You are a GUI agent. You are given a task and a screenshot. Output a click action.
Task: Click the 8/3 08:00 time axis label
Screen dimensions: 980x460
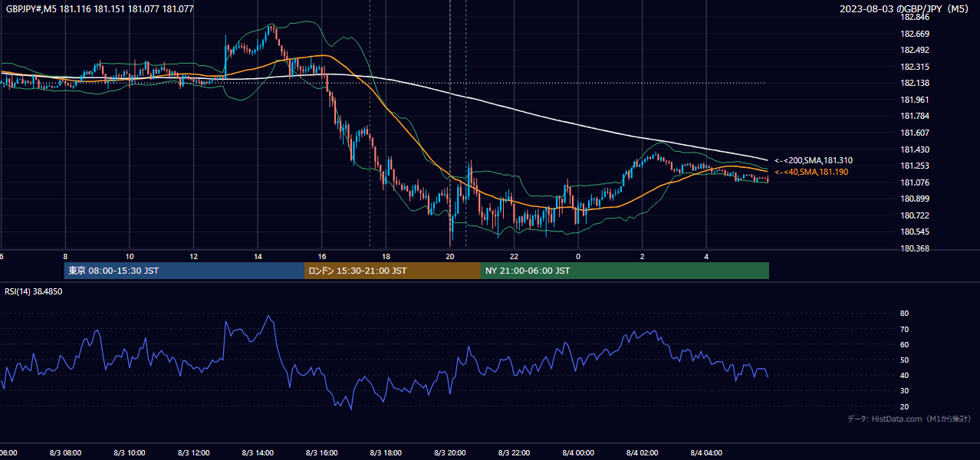point(65,453)
